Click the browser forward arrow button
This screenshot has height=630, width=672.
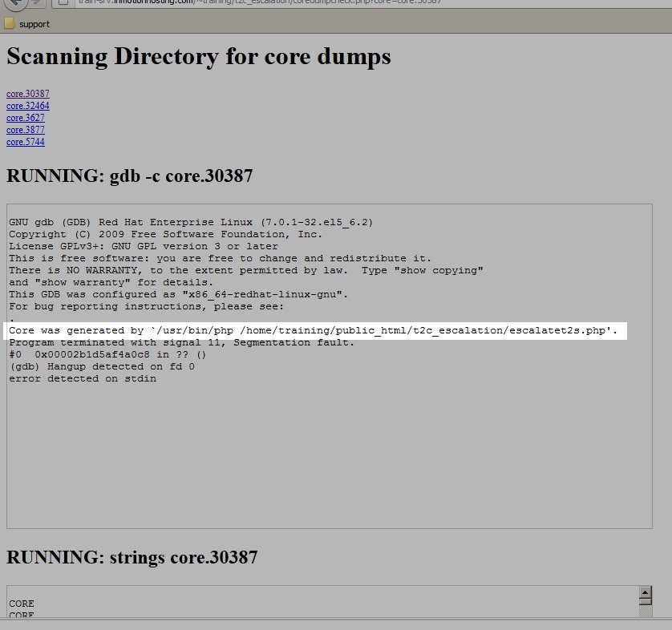[37, 2]
